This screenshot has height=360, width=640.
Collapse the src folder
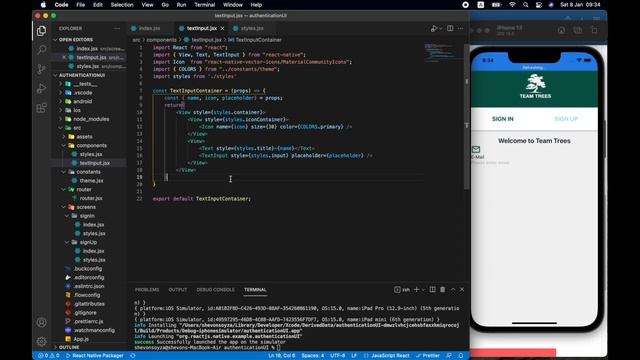[77, 128]
